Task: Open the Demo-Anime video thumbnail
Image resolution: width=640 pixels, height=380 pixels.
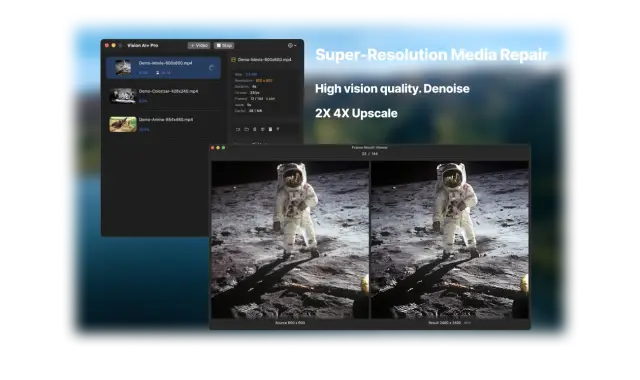Action: [123, 124]
